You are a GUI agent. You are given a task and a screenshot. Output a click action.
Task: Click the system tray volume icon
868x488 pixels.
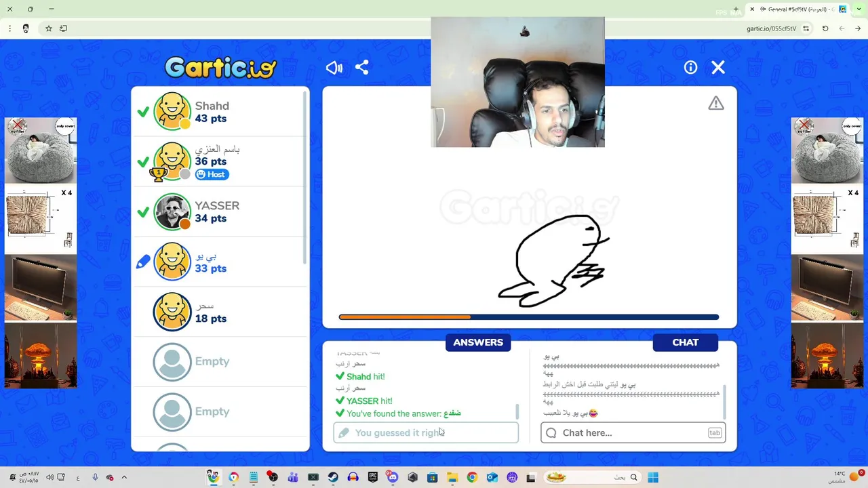[x=50, y=477]
